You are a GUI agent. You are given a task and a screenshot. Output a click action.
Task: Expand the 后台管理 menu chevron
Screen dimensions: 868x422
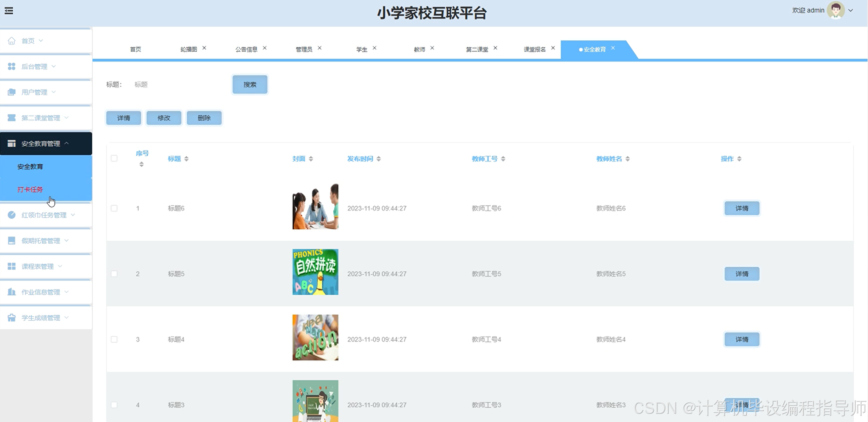point(54,66)
